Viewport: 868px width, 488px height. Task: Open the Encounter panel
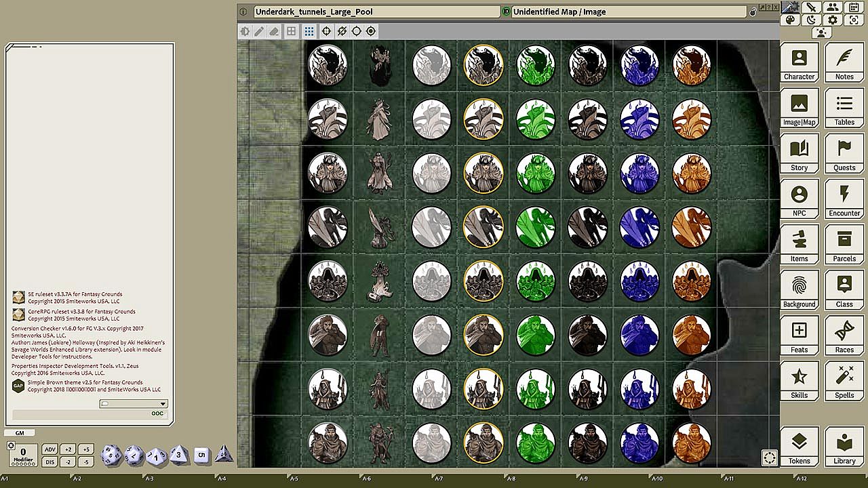844,199
